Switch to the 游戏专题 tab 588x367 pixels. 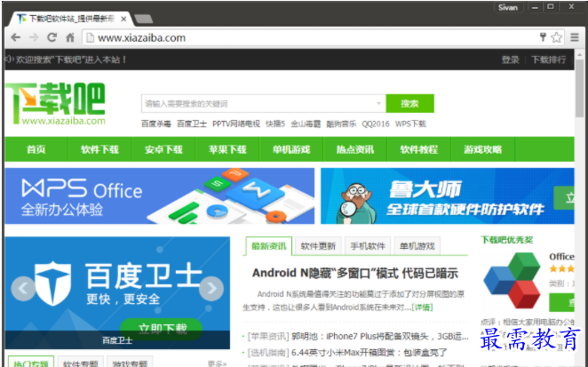point(130,363)
